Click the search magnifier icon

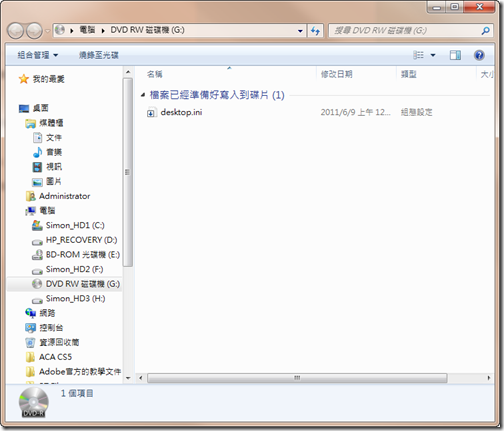tap(486, 31)
